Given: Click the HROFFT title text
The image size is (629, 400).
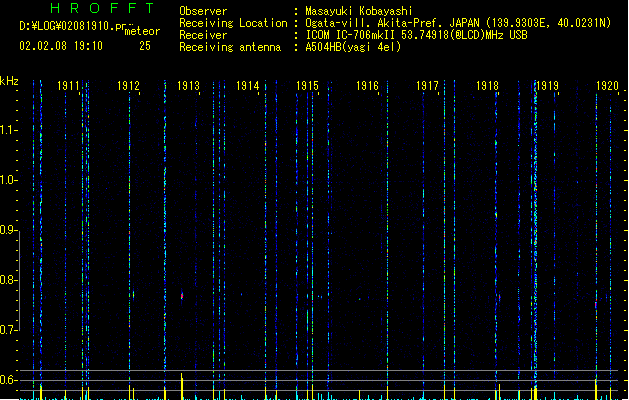Looking at the screenshot, I should 103,8.
